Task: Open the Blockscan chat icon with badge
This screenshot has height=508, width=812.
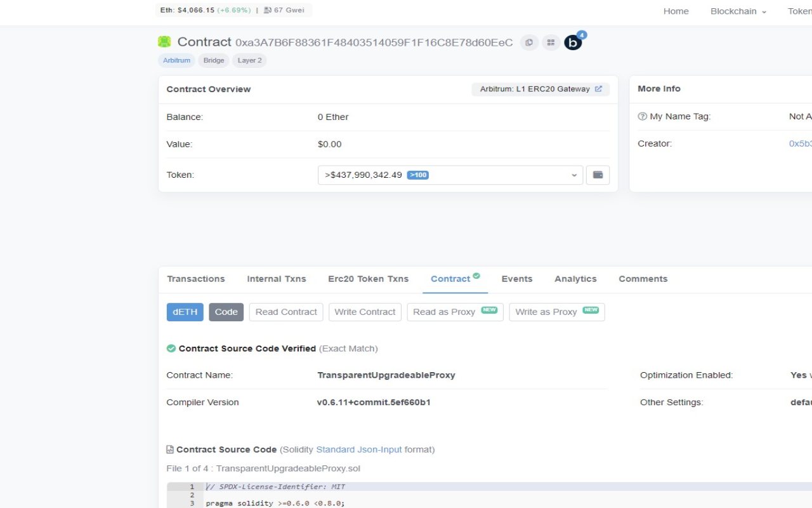Action: click(573, 43)
